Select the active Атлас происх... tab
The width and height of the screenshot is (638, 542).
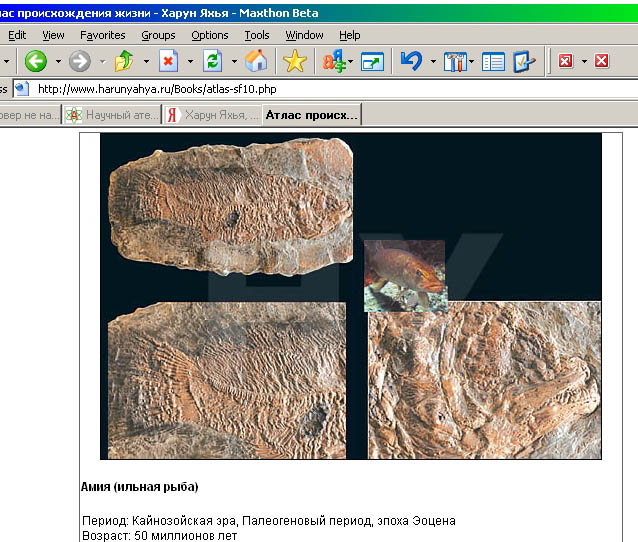[x=311, y=115]
